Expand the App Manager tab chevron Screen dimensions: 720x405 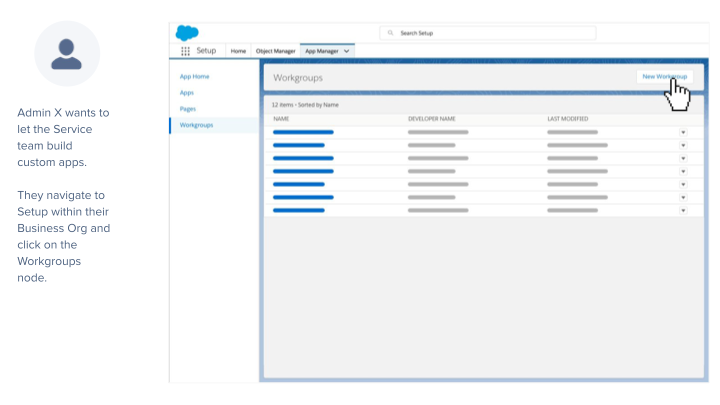pos(346,51)
